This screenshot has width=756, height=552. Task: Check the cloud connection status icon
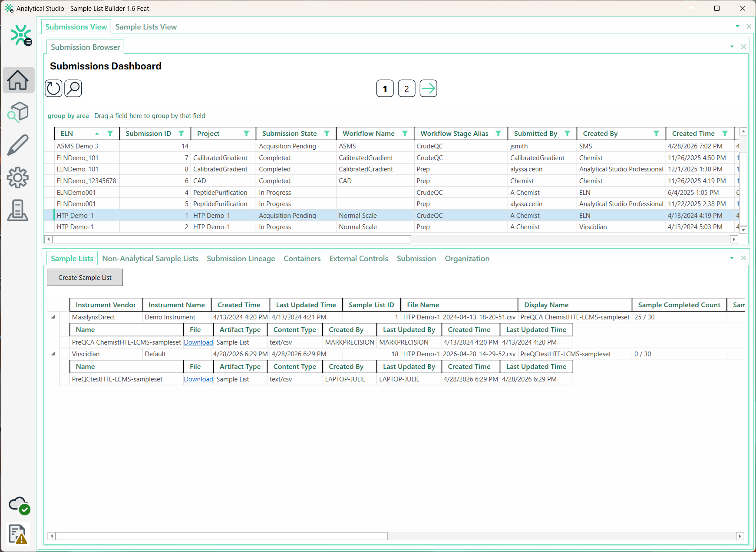(x=20, y=506)
